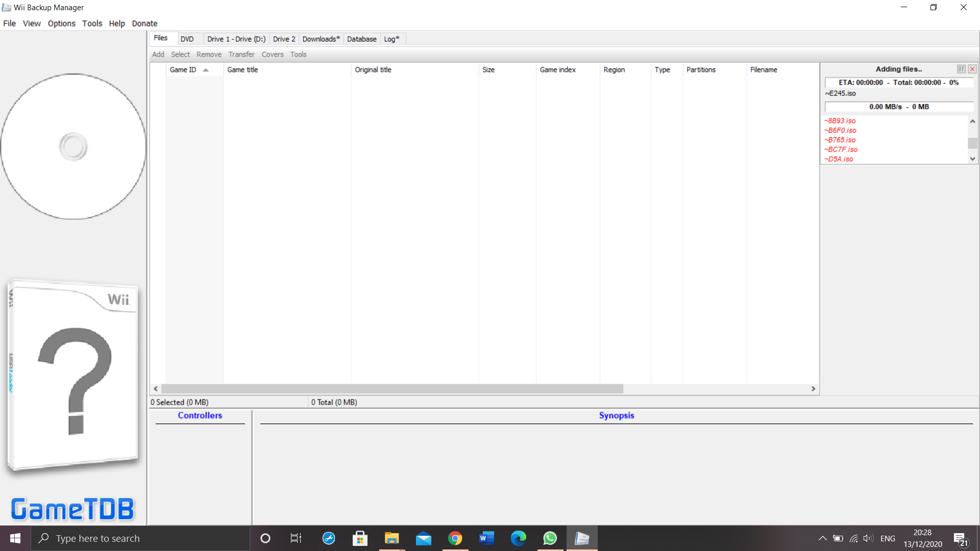The width and height of the screenshot is (980, 551).
Task: Open the Windows Start menu
Action: pyautogui.click(x=15, y=538)
